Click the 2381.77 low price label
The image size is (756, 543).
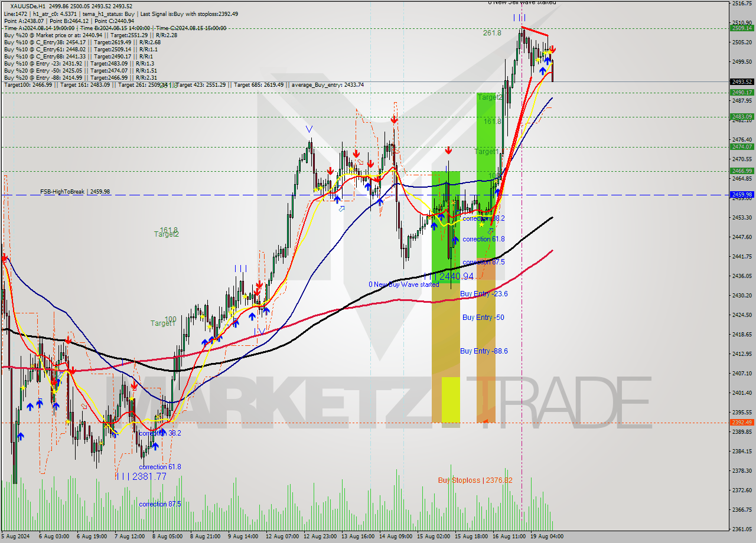tap(149, 476)
